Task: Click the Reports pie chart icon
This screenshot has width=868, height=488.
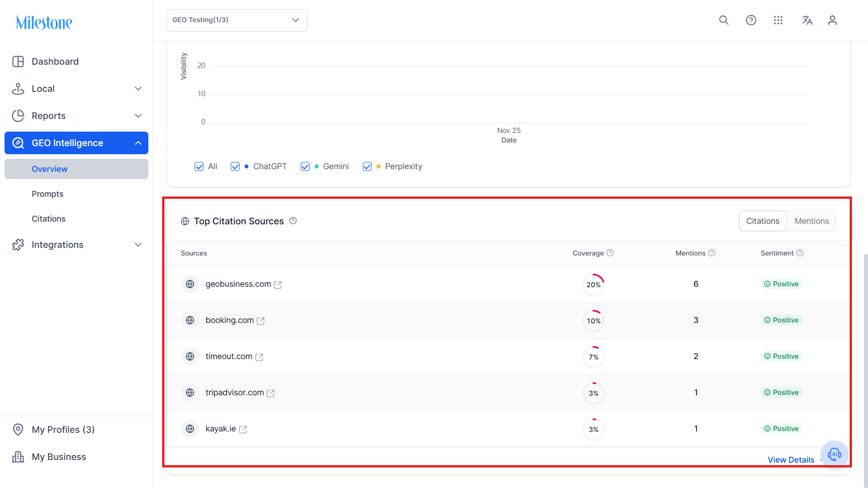Action: click(18, 116)
